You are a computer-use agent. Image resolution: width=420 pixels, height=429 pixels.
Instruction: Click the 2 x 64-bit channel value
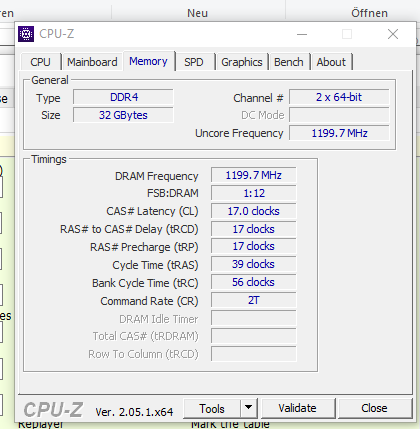[339, 97]
